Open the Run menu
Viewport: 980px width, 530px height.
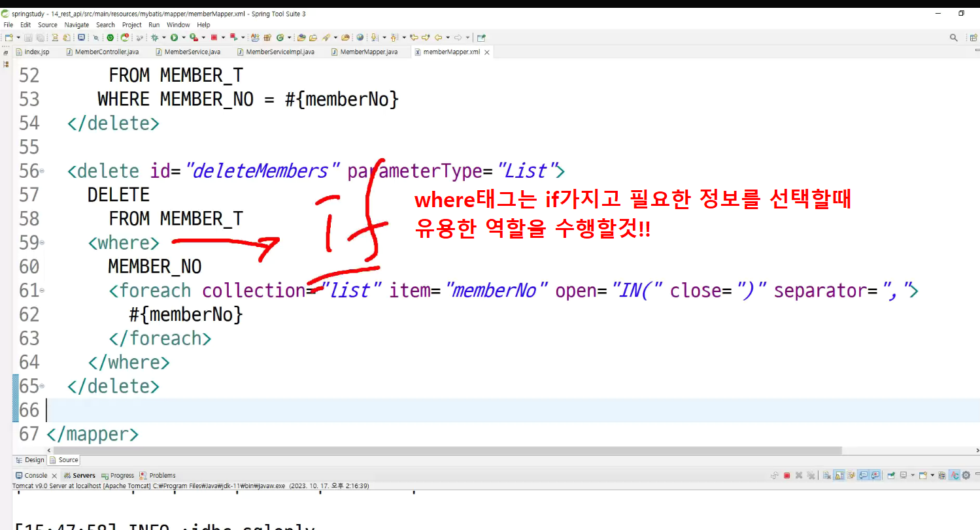(154, 25)
